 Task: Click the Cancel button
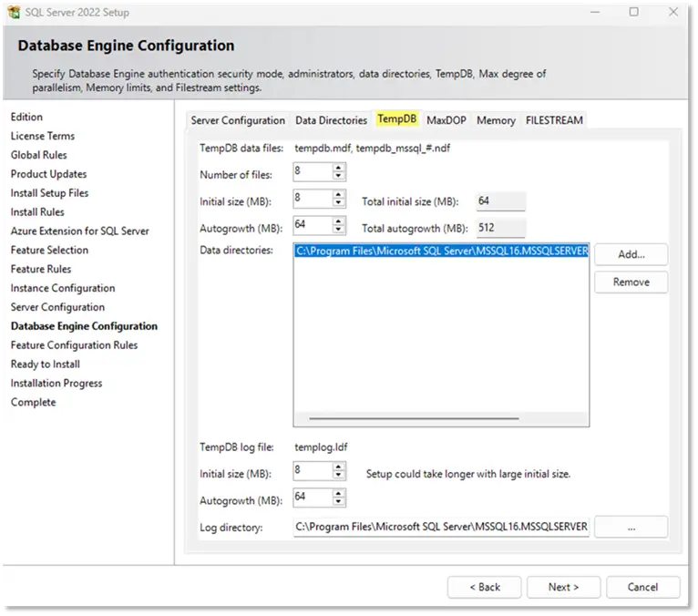coord(642,588)
